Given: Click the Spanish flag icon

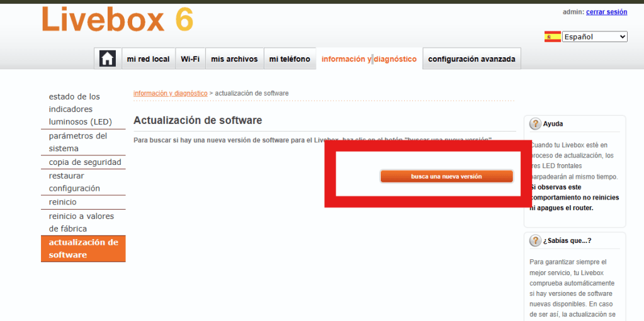Looking at the screenshot, I should point(552,37).
